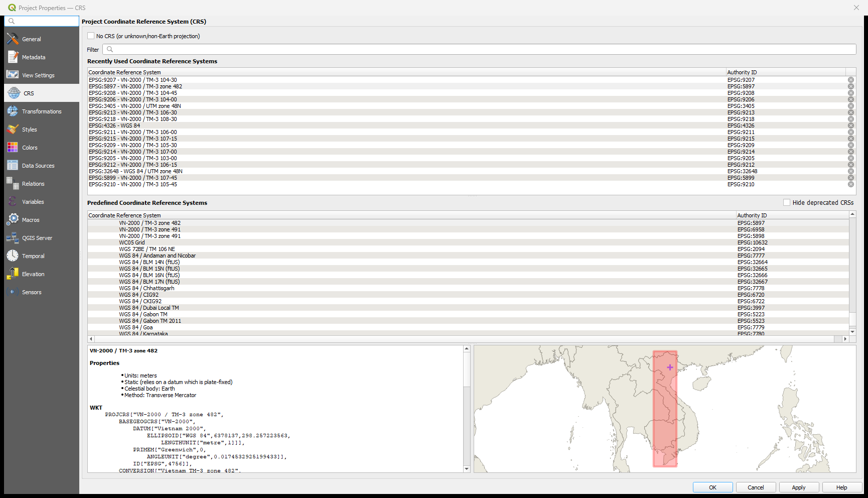The width and height of the screenshot is (868, 498).
Task: Open the Metadata page icon
Action: pyautogui.click(x=13, y=57)
